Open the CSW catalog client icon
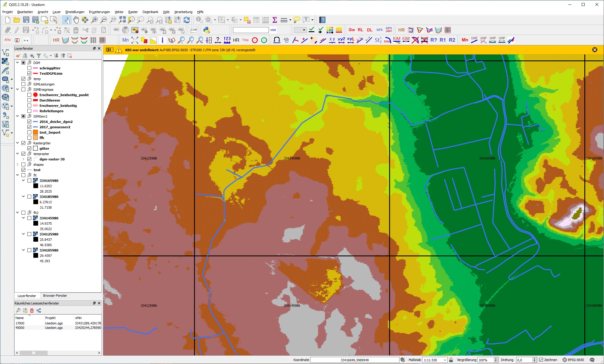Image resolution: width=604 pixels, height=364 pixels. click(x=194, y=30)
